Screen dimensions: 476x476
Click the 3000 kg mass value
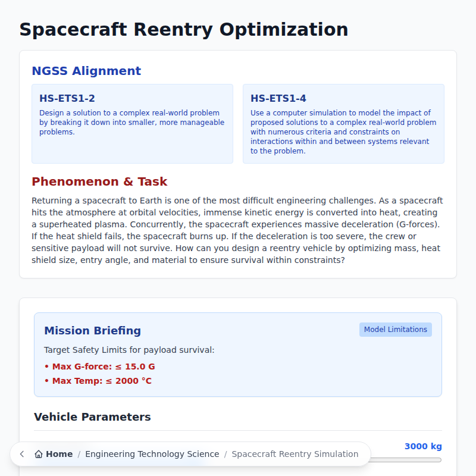click(x=423, y=446)
